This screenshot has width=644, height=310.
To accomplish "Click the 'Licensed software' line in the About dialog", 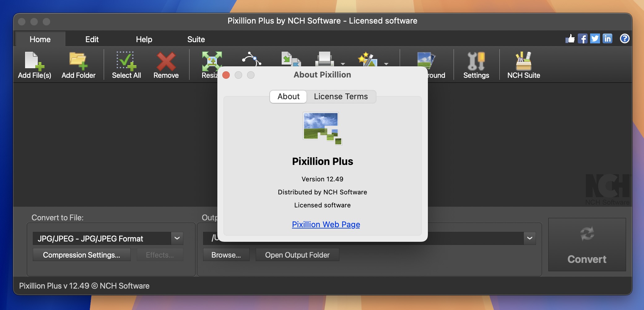I will pos(322,205).
